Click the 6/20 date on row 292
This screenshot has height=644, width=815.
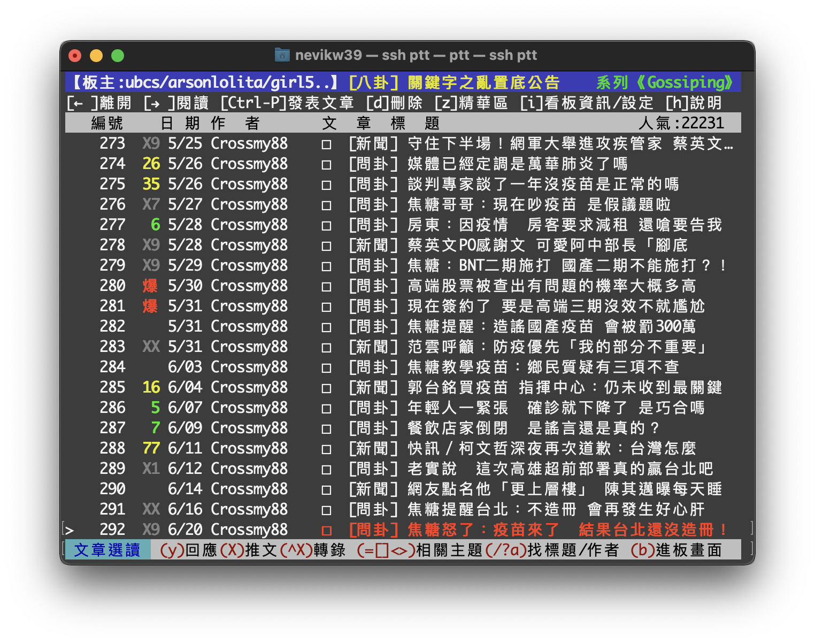coord(185,530)
